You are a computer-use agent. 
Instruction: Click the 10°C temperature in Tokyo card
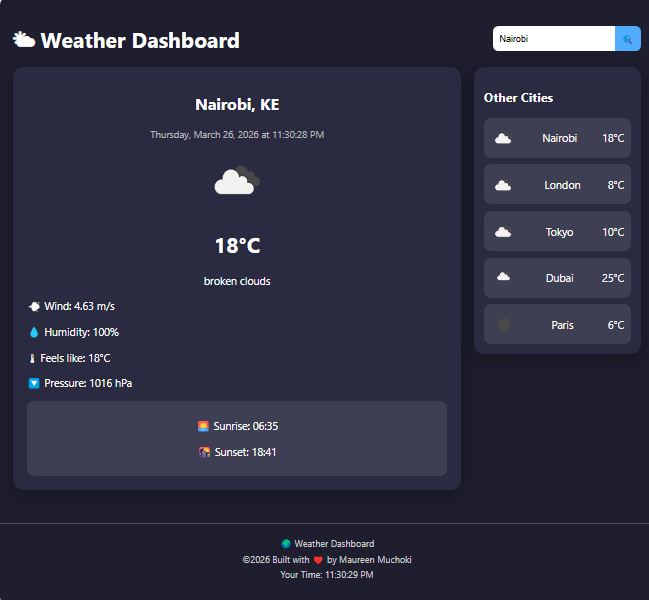[613, 232]
